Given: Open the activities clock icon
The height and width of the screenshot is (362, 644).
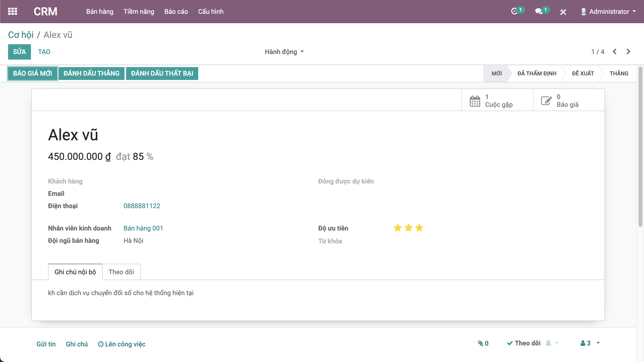Looking at the screenshot, I should pos(514,12).
